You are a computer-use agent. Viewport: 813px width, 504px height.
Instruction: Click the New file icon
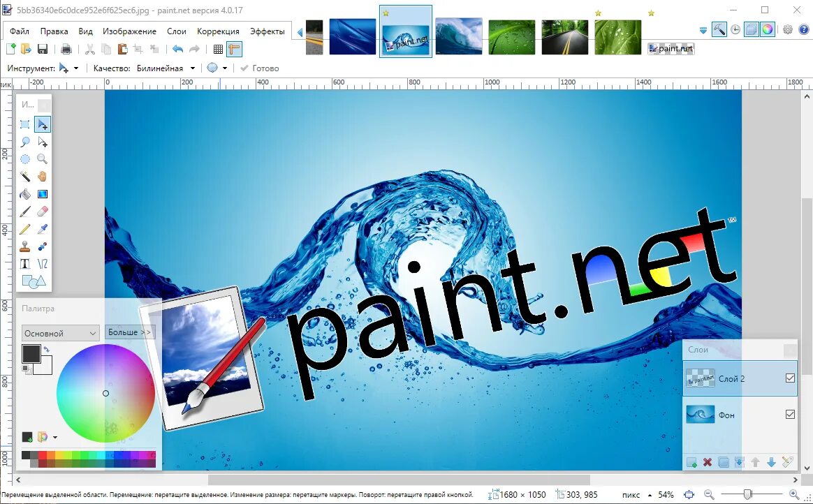(x=11, y=49)
